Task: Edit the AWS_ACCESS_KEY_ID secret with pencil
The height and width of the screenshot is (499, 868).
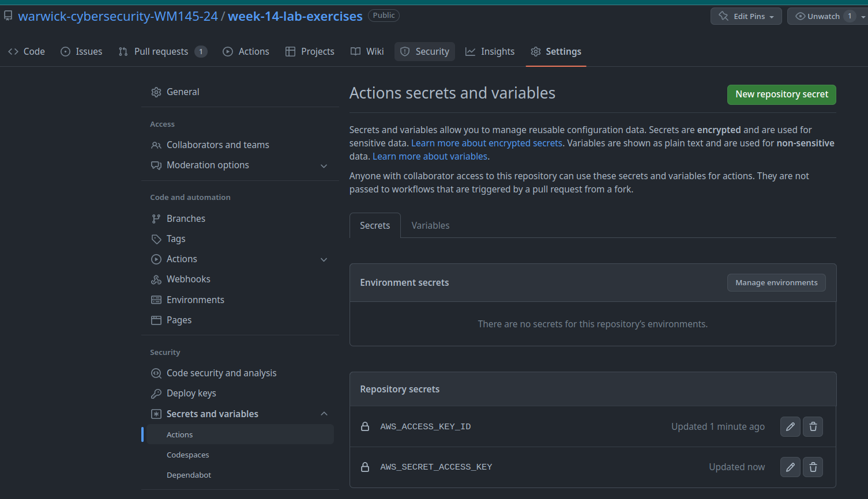Action: pos(790,426)
